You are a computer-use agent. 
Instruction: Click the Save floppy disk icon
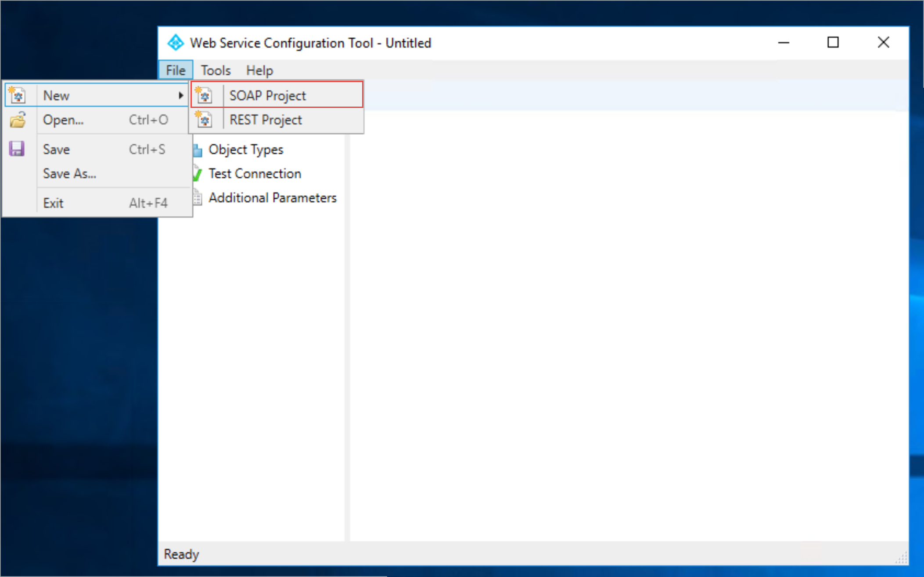click(16, 148)
